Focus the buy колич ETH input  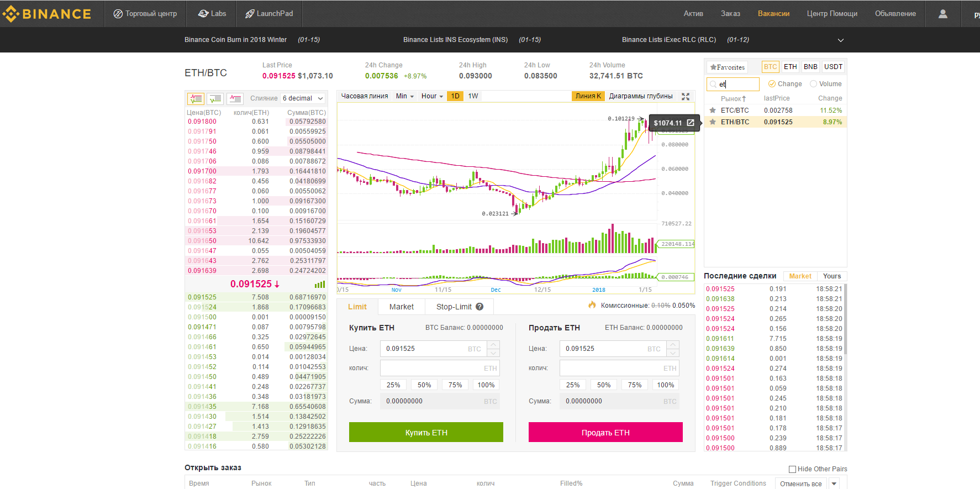(x=440, y=368)
